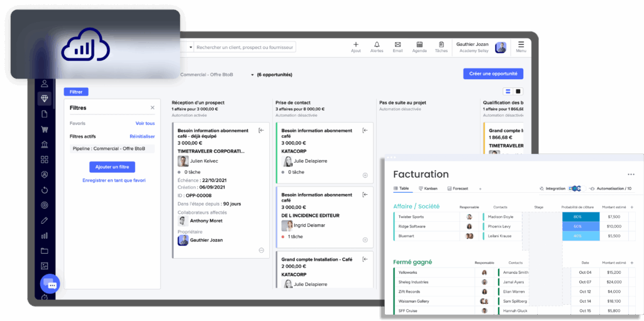Open the Tâches clipboard icon
This screenshot has height=321, width=644.
point(441,45)
